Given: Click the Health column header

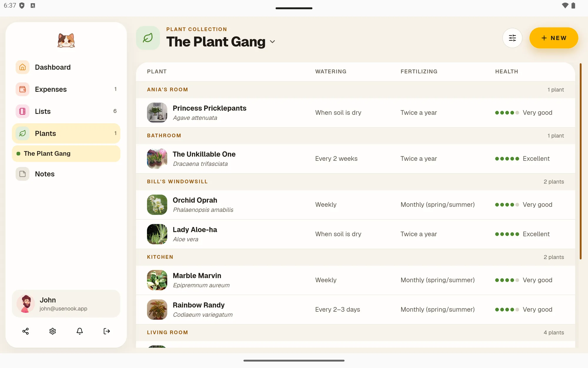Looking at the screenshot, I should tap(507, 72).
